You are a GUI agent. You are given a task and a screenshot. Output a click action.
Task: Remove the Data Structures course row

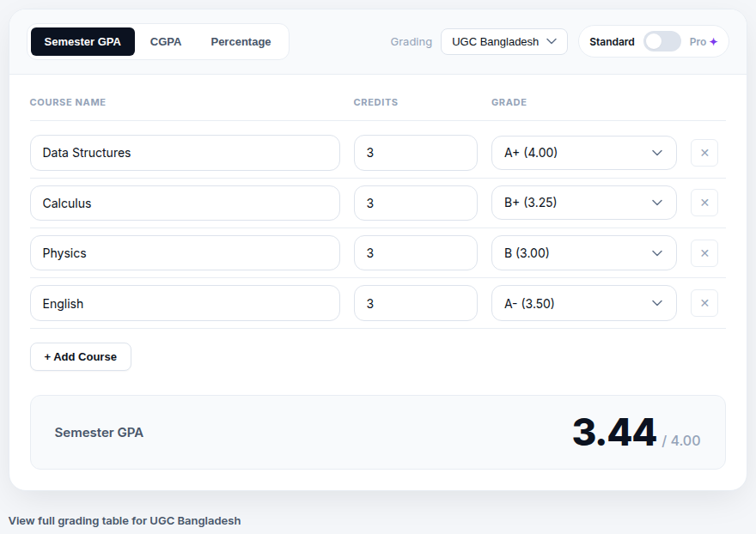coord(704,153)
